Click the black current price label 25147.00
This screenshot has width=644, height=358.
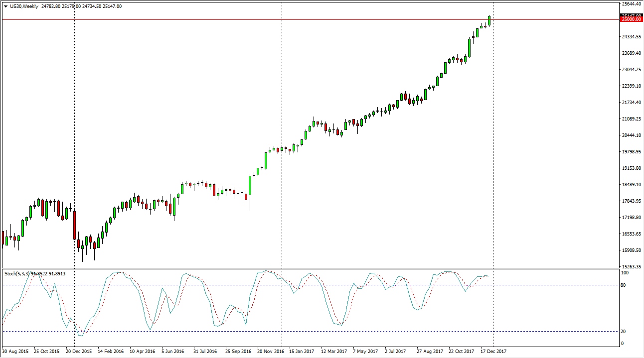click(632, 15)
